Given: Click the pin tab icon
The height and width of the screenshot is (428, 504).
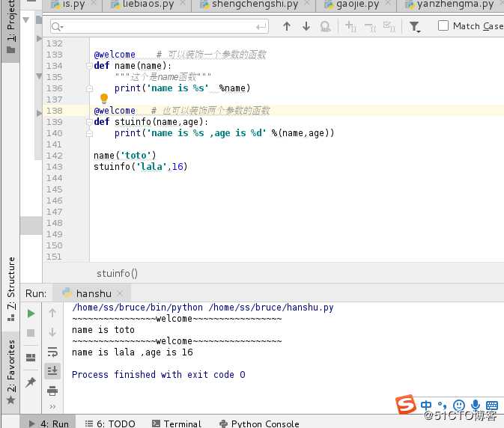Looking at the screenshot, I should pos(31,382).
